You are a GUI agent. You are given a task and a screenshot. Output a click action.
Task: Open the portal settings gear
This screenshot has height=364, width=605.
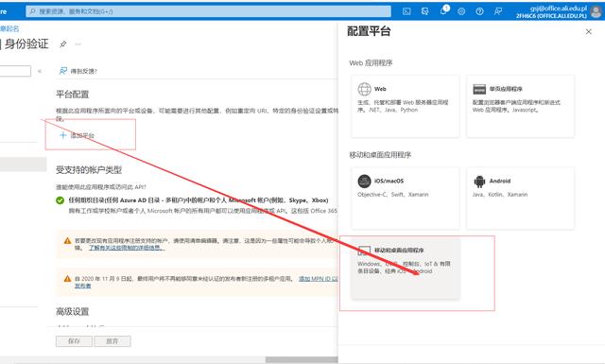tap(461, 11)
